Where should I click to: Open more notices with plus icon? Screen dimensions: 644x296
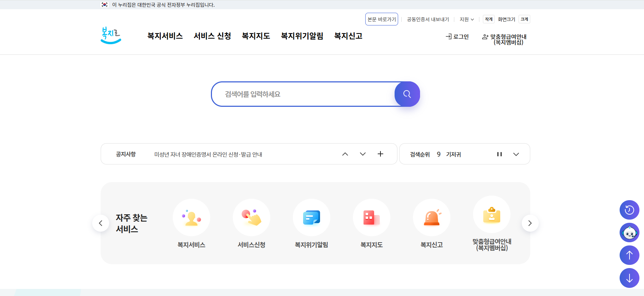[x=380, y=154]
